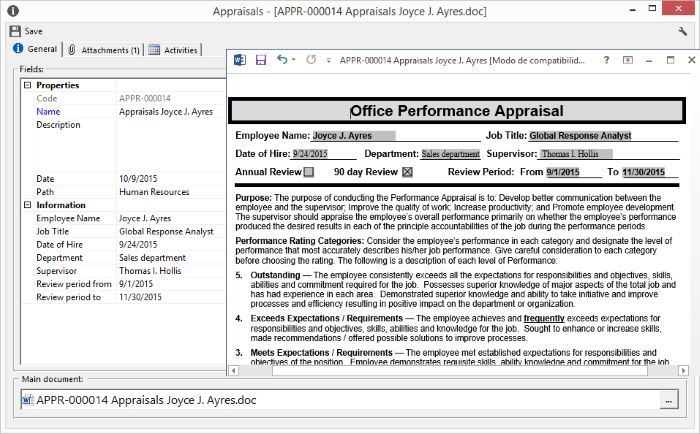Maximize the Word document window
Viewport: 700px width, 434px height.
tap(670, 60)
